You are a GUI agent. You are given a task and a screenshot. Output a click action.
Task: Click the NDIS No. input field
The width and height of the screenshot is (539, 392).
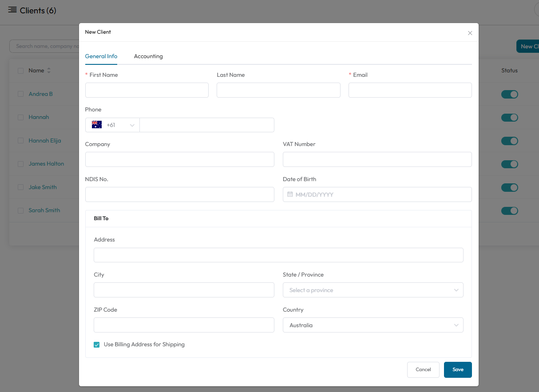pyautogui.click(x=180, y=194)
